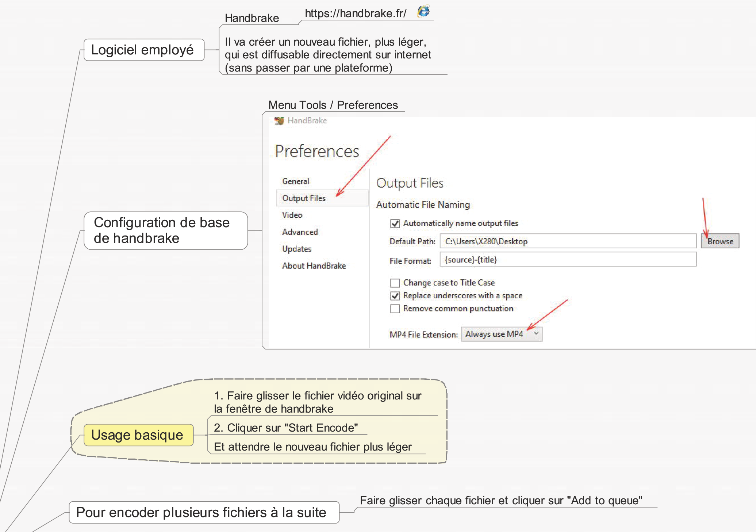This screenshot has height=532, width=756.
Task: Select the Menu Tools / Preferences node
Action: coord(333,105)
